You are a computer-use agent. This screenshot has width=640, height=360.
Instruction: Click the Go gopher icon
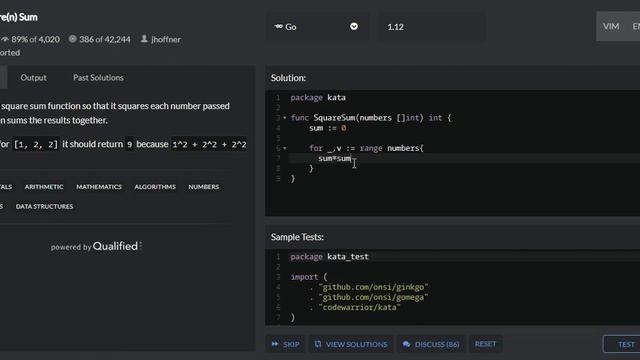tap(278, 27)
